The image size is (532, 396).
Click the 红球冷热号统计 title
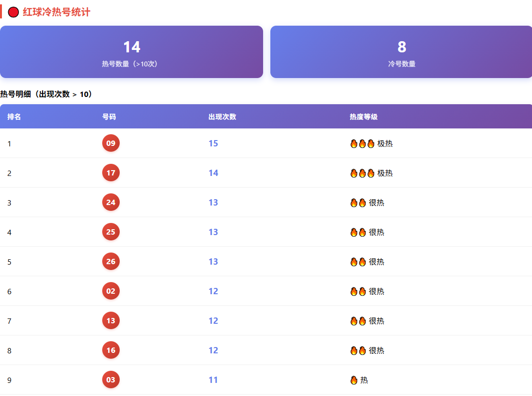point(56,12)
